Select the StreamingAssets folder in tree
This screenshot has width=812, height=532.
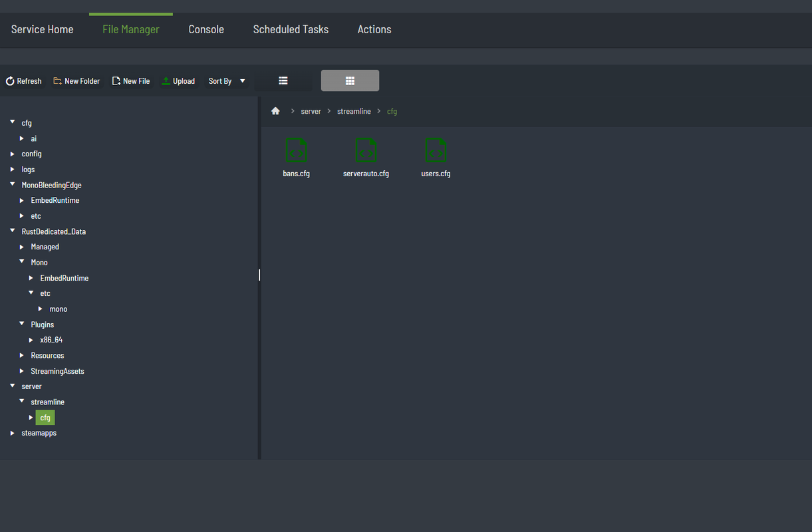(57, 371)
